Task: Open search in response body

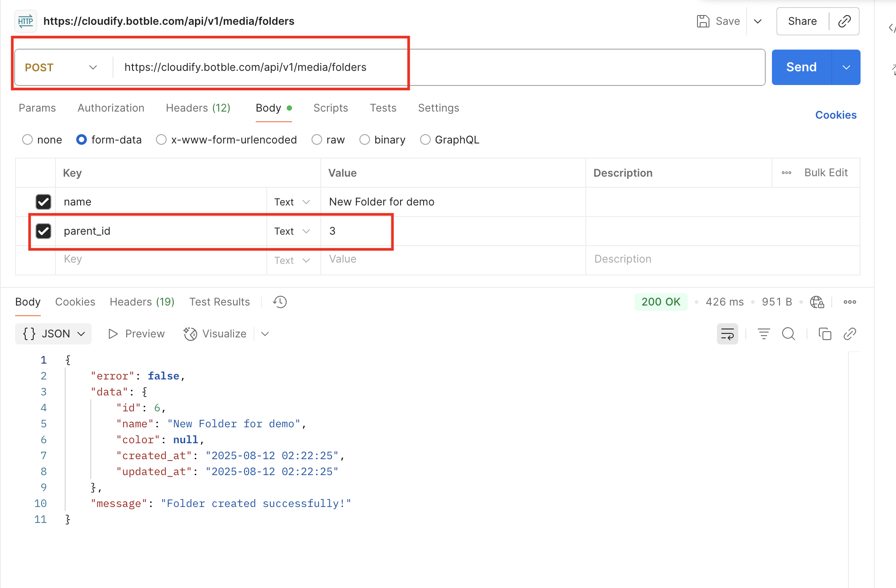Action: tap(788, 334)
